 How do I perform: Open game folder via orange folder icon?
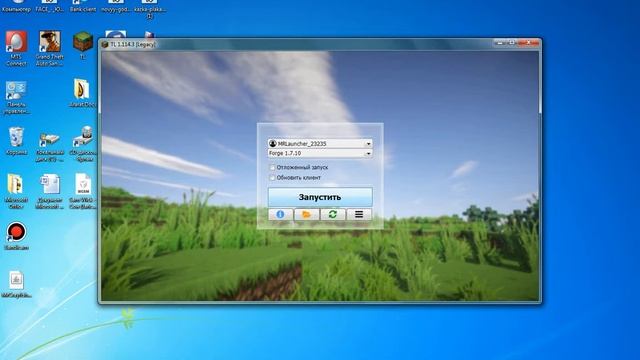point(307,214)
